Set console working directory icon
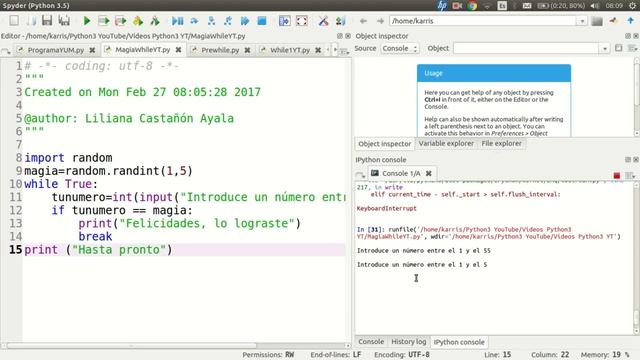Screen dimensions: 640x360 point(613,21)
